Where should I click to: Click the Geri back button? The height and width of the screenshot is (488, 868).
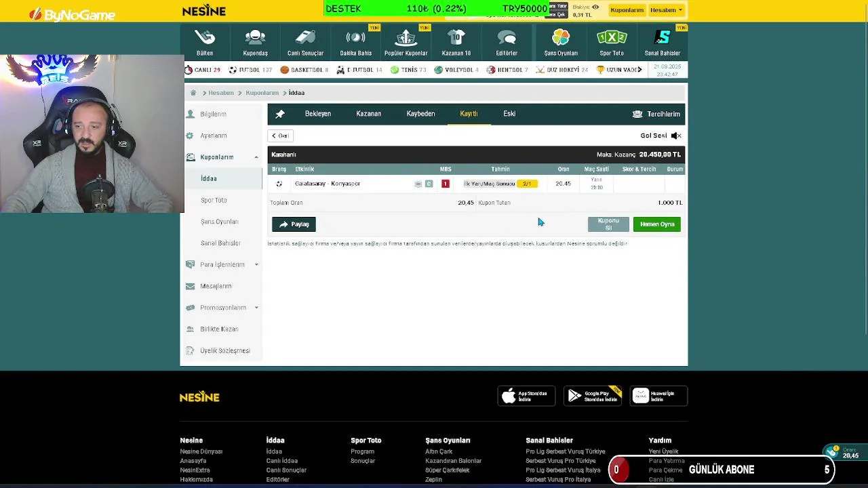(x=280, y=136)
